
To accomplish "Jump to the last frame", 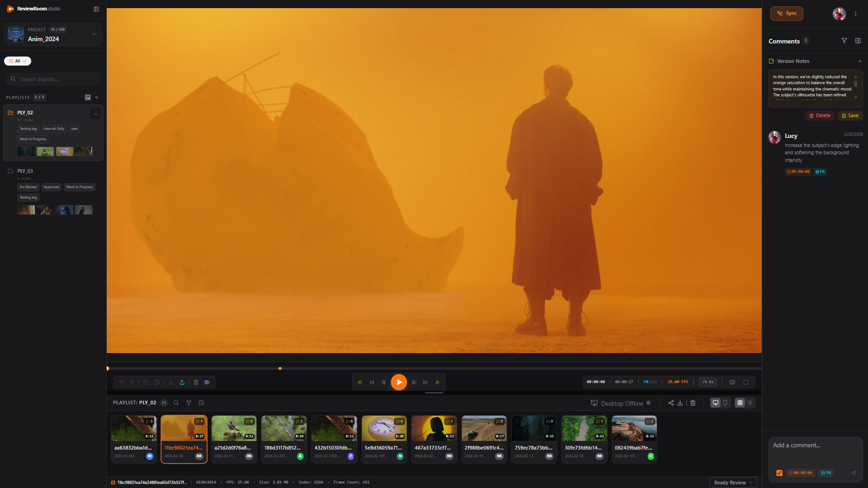I will (437, 383).
